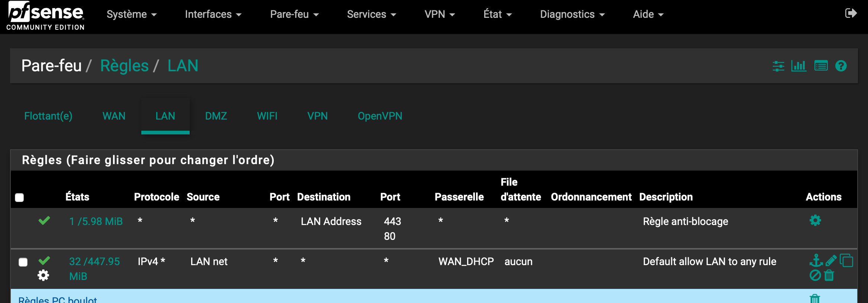Click the Règles breadcrumb link

[x=124, y=66]
